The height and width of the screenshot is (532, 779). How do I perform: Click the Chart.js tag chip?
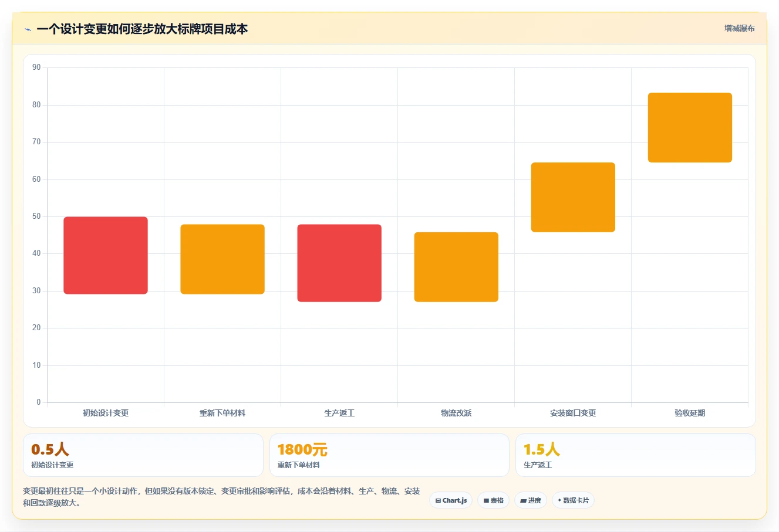point(451,500)
